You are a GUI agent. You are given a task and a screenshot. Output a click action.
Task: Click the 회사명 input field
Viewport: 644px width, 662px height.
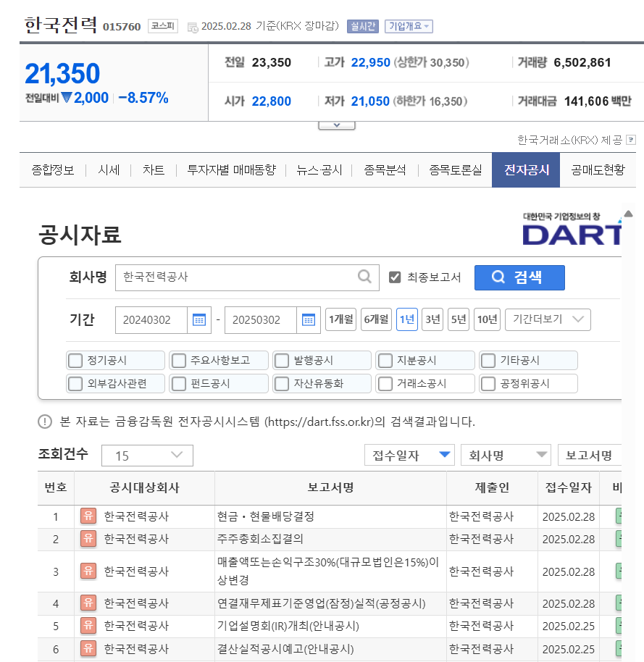point(247,277)
